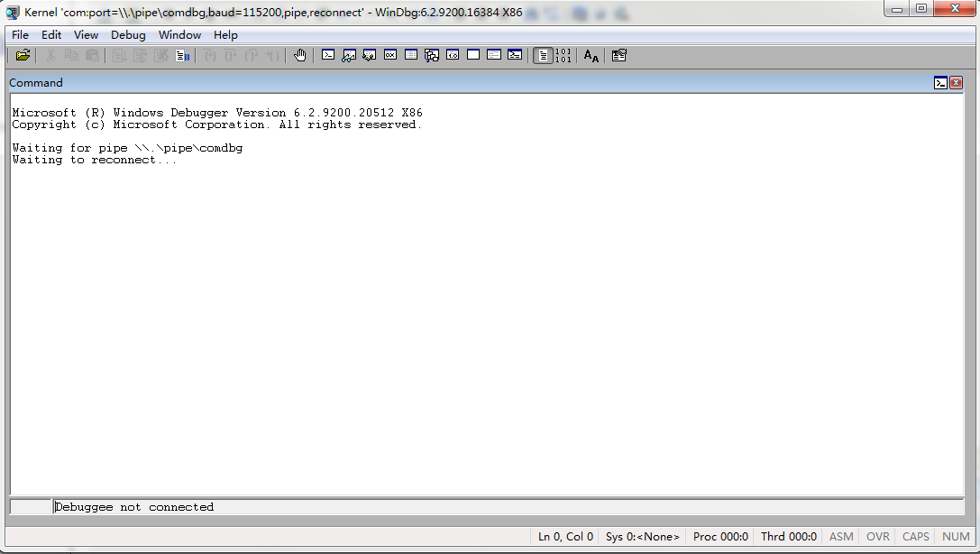Click the Run to Cursor icon
Image resolution: width=980 pixels, height=554 pixels.
[272, 56]
